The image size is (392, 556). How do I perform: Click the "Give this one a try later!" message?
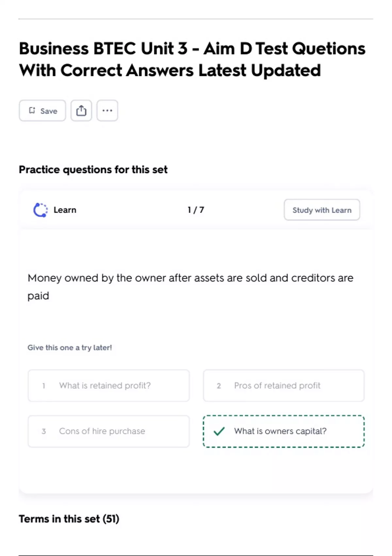click(x=70, y=348)
